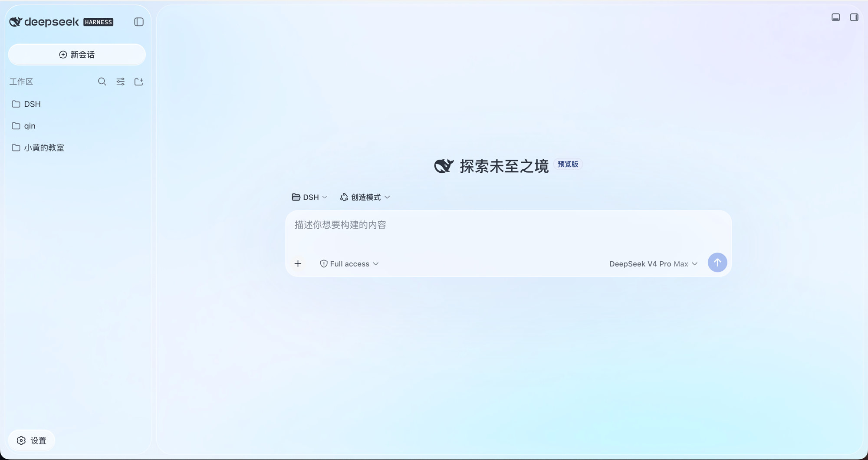Viewport: 868px width, 460px height.
Task: Open the Full access permission dropdown
Action: point(349,264)
